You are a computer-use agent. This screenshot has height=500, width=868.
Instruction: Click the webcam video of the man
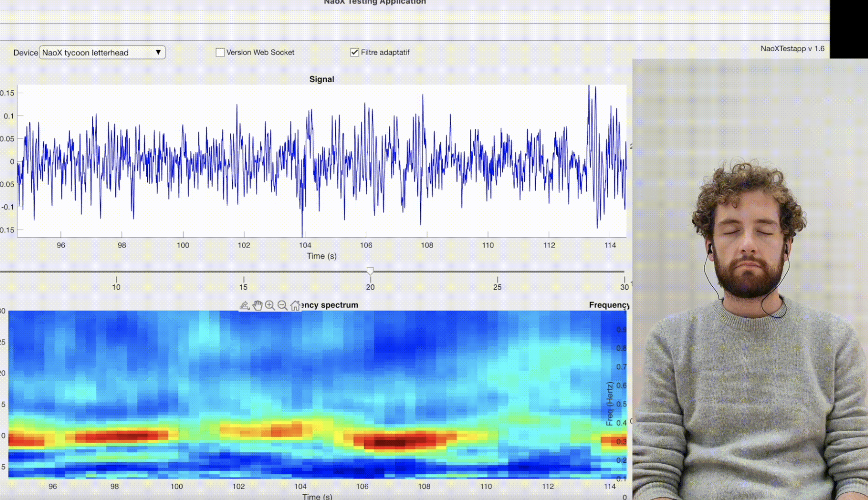pyautogui.click(x=750, y=279)
